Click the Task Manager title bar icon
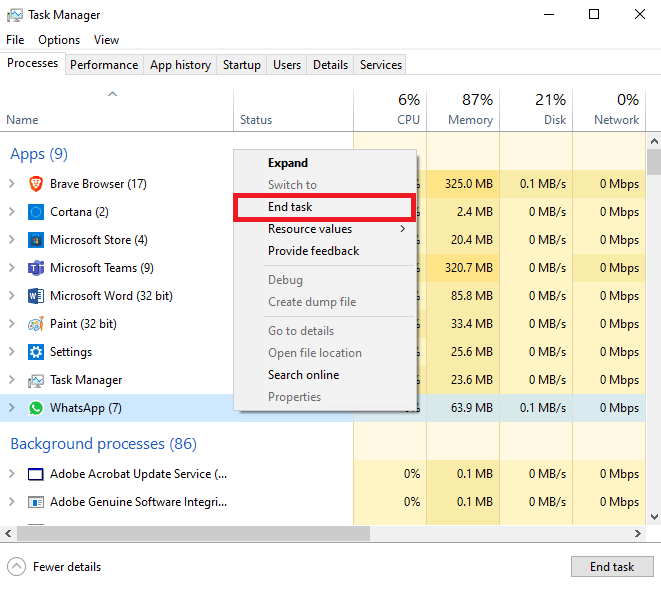This screenshot has width=661, height=591. tap(15, 15)
